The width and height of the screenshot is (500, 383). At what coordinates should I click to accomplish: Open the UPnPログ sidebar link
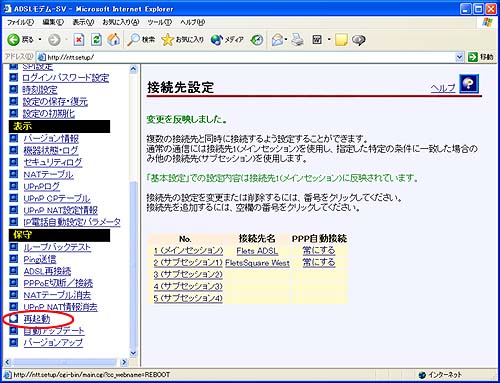(x=41, y=187)
